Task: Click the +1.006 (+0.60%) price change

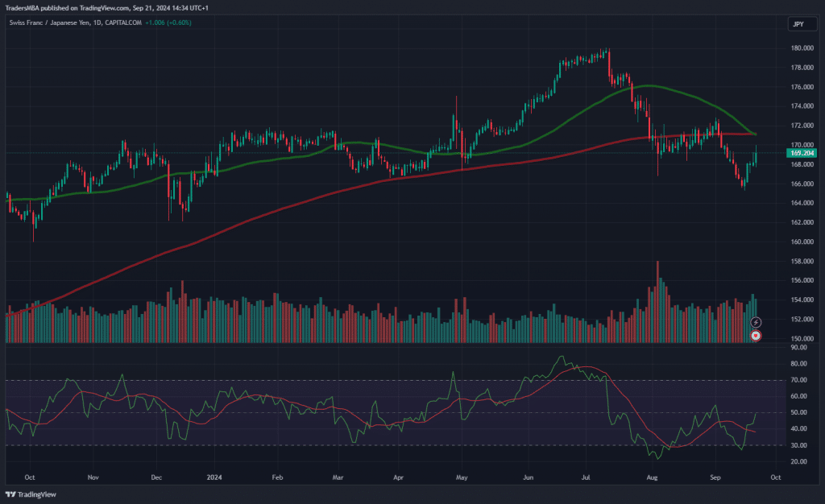Action: pos(168,23)
